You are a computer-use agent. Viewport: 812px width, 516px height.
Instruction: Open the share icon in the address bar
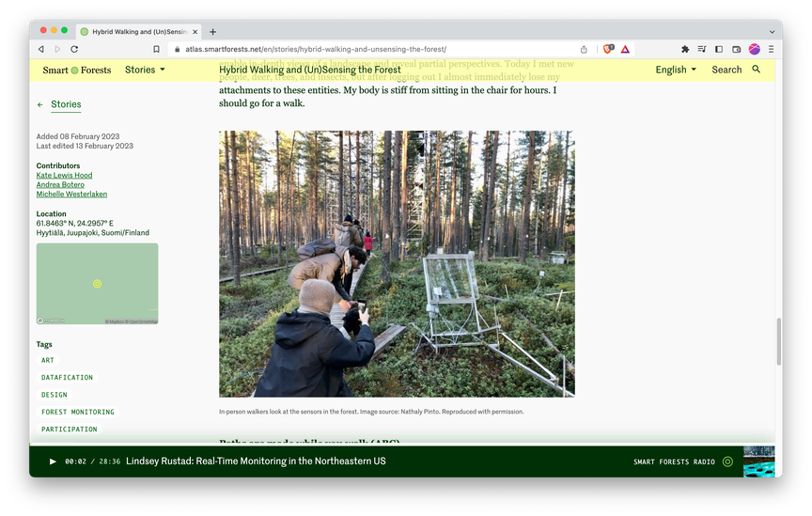[584, 49]
